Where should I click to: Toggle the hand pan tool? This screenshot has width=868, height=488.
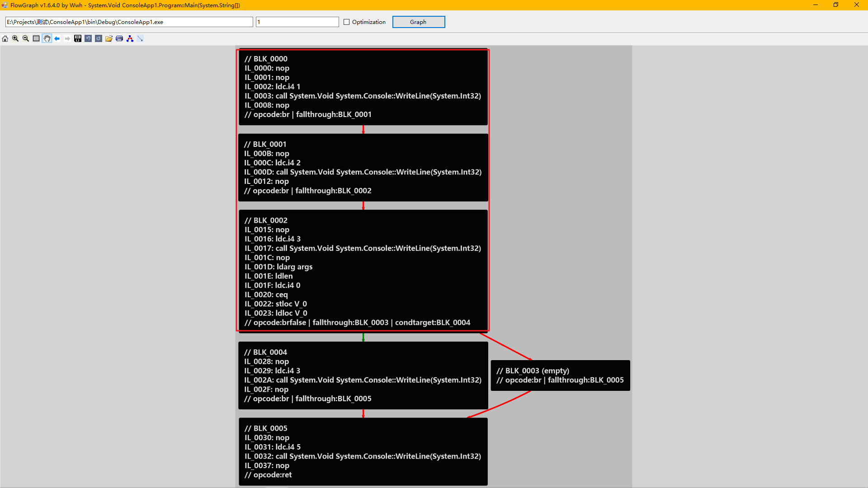point(47,38)
